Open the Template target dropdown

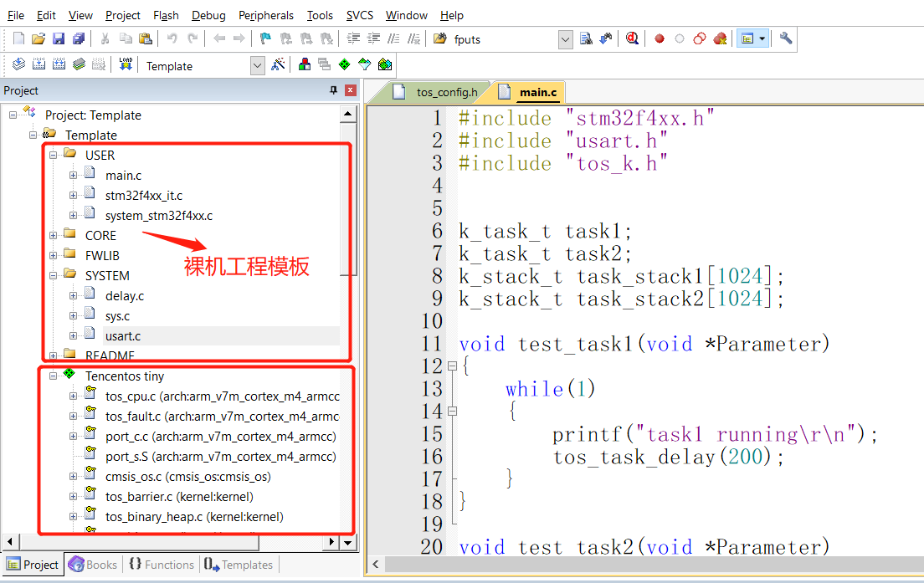click(x=258, y=66)
